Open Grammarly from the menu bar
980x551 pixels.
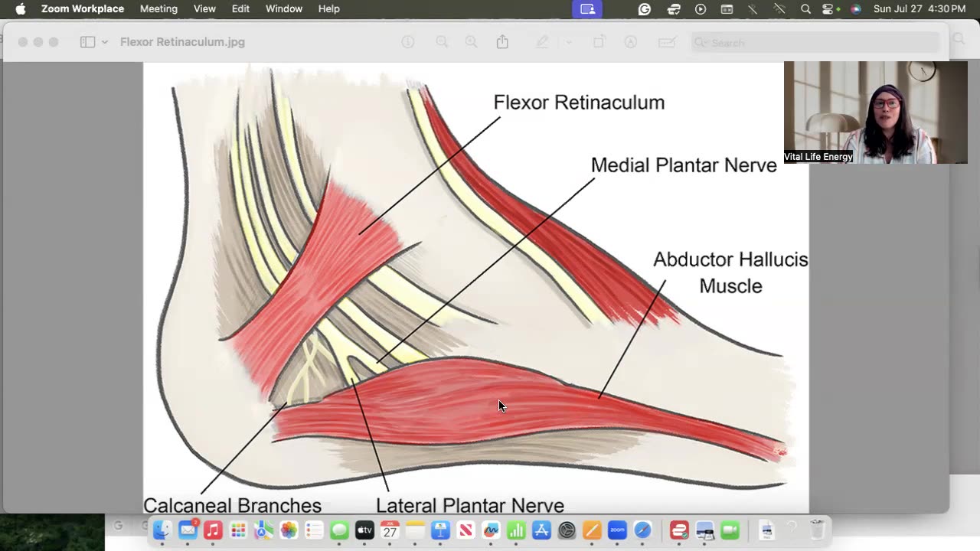(645, 8)
